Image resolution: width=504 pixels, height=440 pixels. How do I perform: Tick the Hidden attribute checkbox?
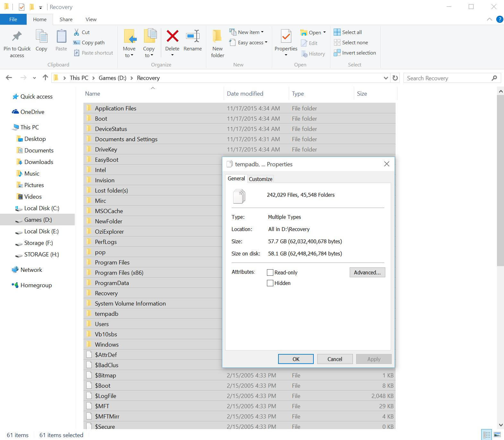click(x=270, y=283)
